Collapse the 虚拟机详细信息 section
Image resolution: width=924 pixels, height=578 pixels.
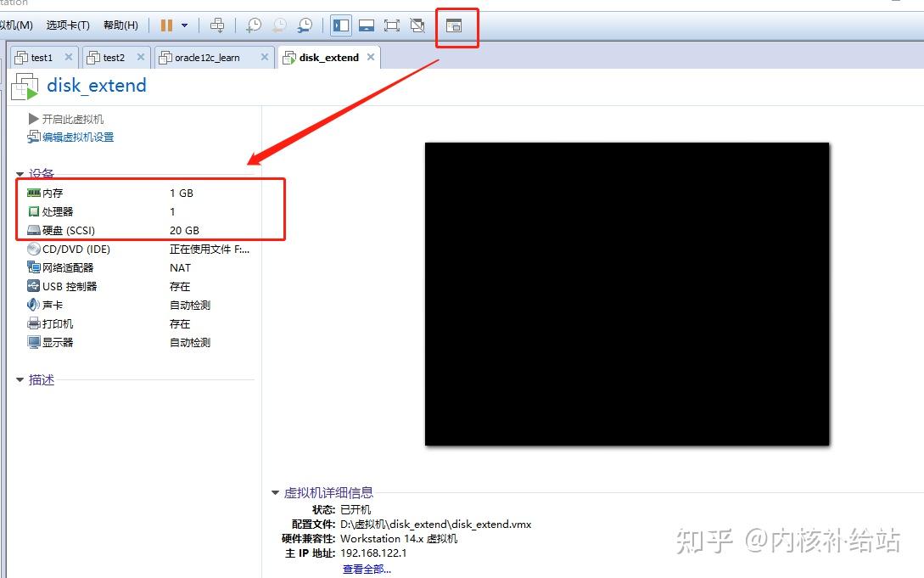pos(275,492)
